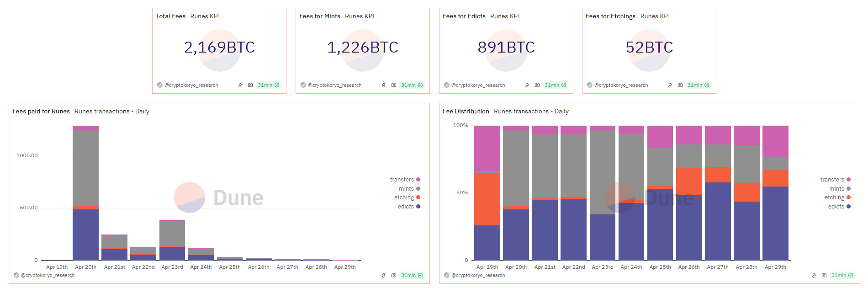This screenshot has width=868, height=288.
Task: Open the Total Fees query title
Action: (170, 16)
